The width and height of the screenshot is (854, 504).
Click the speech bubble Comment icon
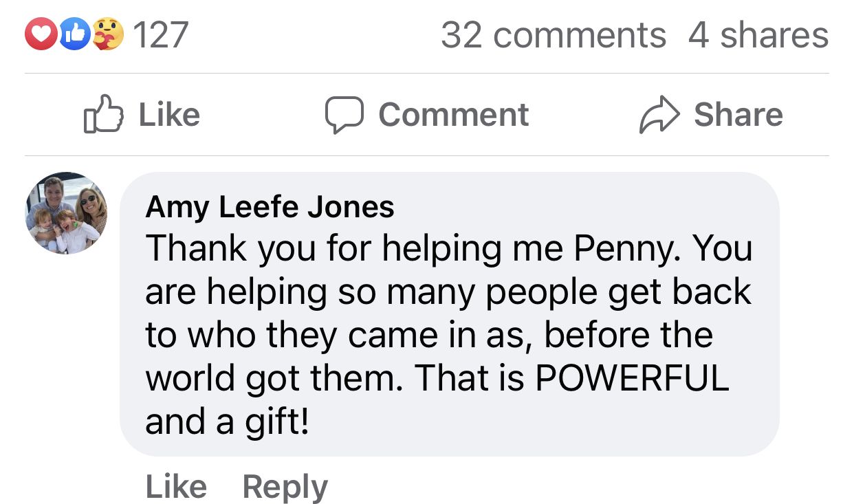point(343,116)
